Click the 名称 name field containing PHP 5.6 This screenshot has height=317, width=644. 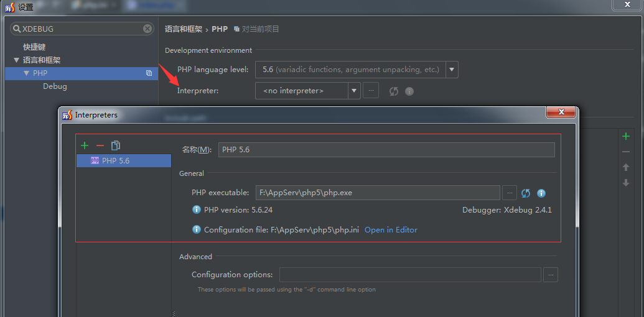pyautogui.click(x=386, y=150)
